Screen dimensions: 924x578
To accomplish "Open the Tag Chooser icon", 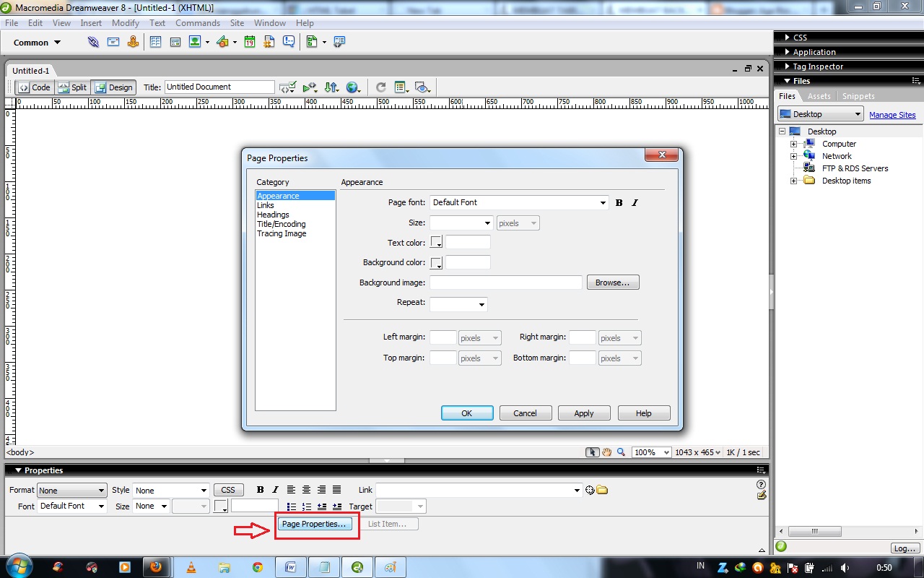I will point(339,42).
